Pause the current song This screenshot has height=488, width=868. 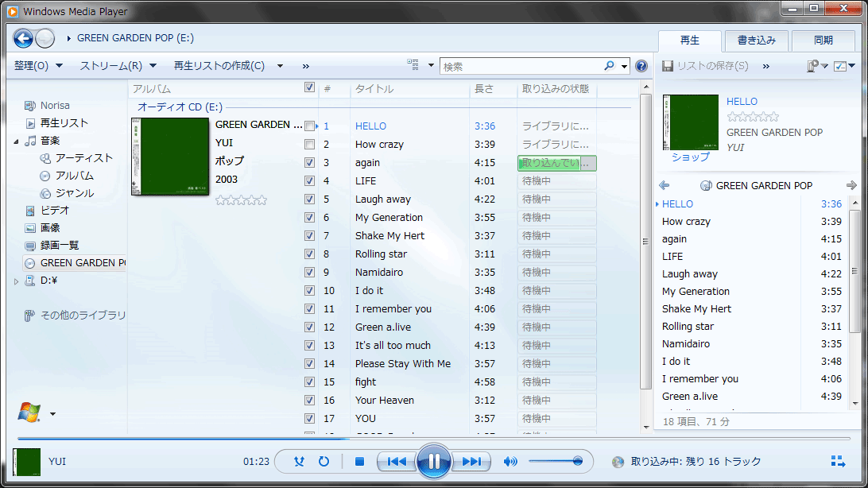coord(433,461)
